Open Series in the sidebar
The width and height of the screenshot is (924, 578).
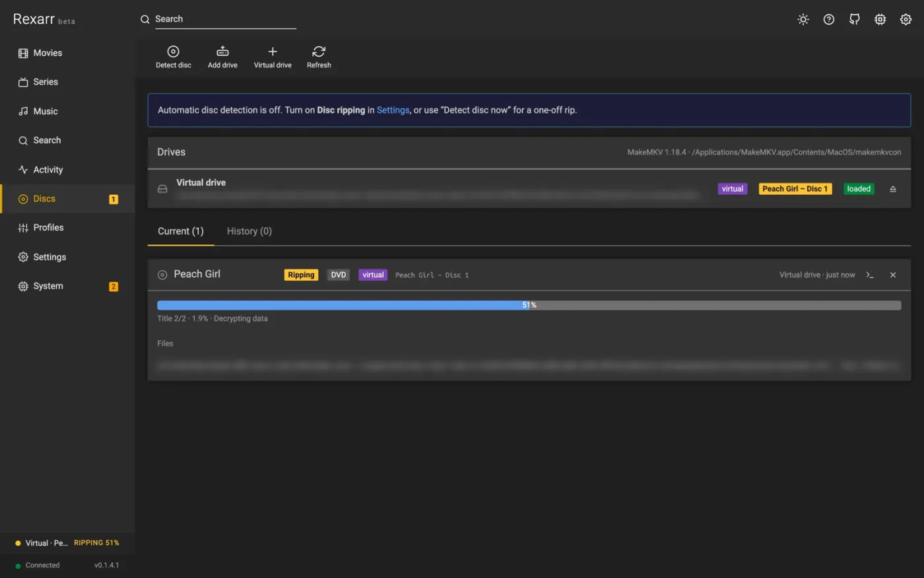click(x=67, y=82)
